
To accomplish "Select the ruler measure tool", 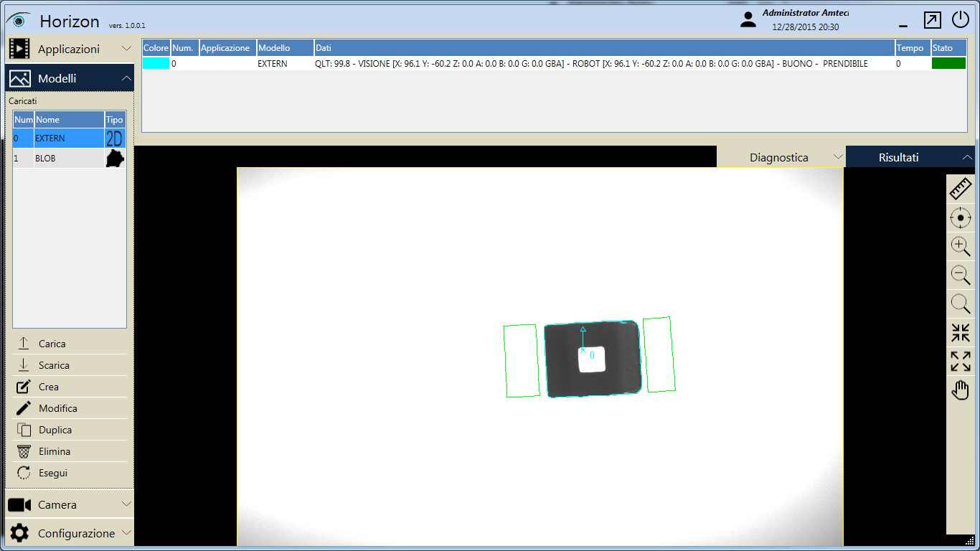I will [x=961, y=189].
